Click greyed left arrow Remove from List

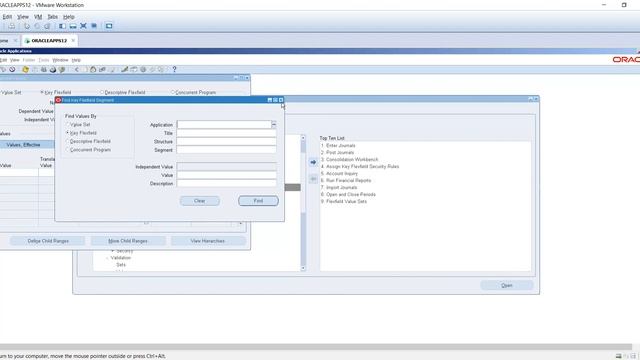313,179
